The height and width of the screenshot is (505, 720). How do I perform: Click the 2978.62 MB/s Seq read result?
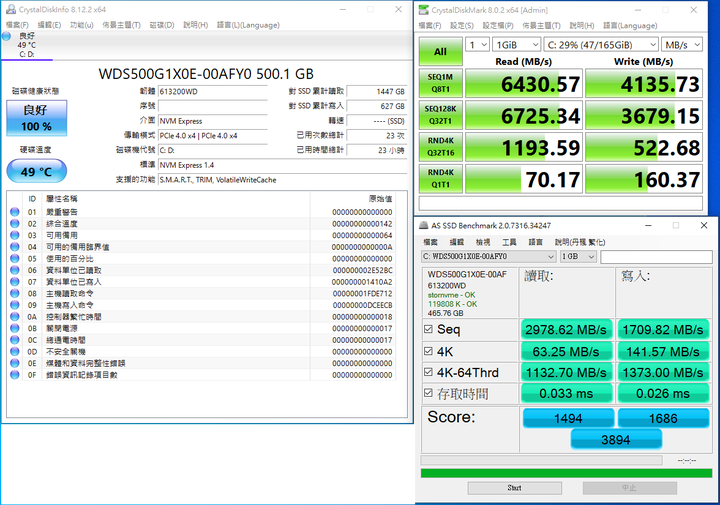[x=566, y=329]
